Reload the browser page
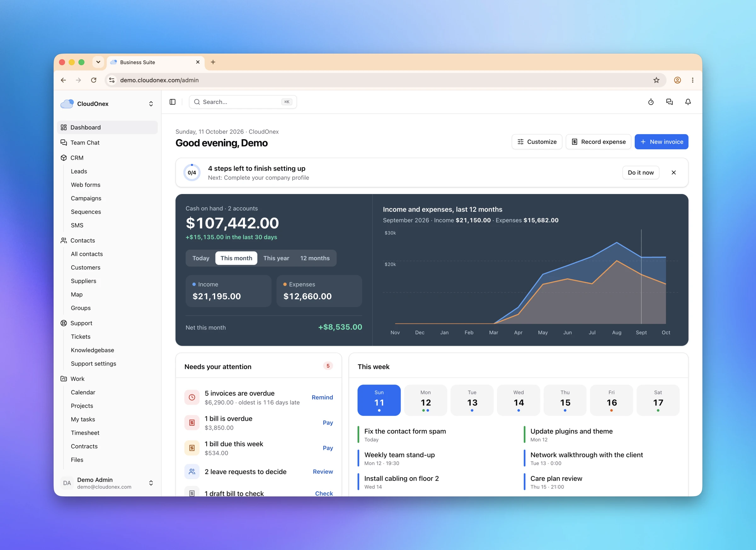 click(x=94, y=80)
